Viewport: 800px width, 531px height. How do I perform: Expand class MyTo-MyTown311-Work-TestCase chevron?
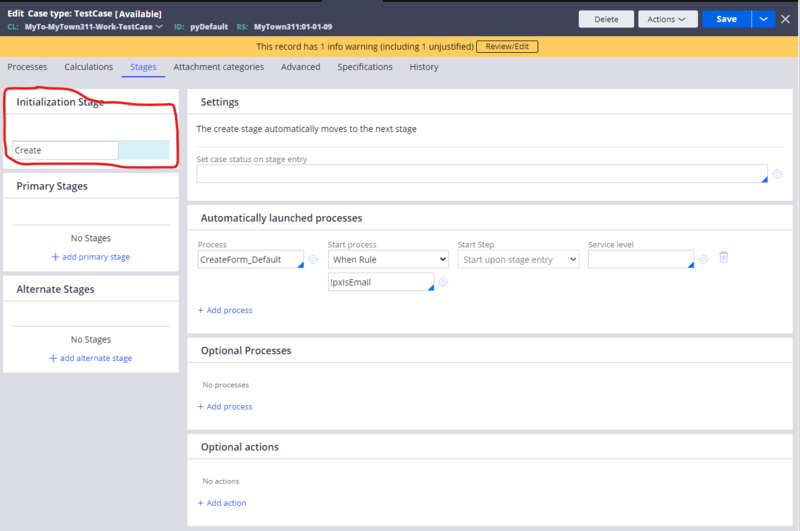159,27
